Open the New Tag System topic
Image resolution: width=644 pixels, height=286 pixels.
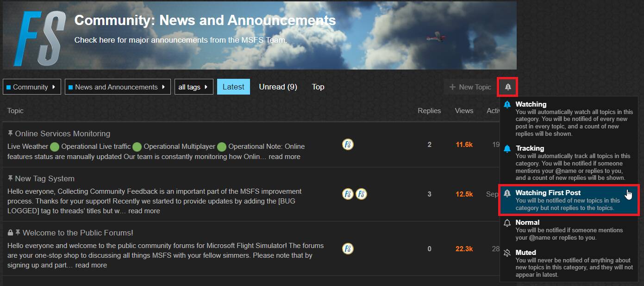[44, 178]
